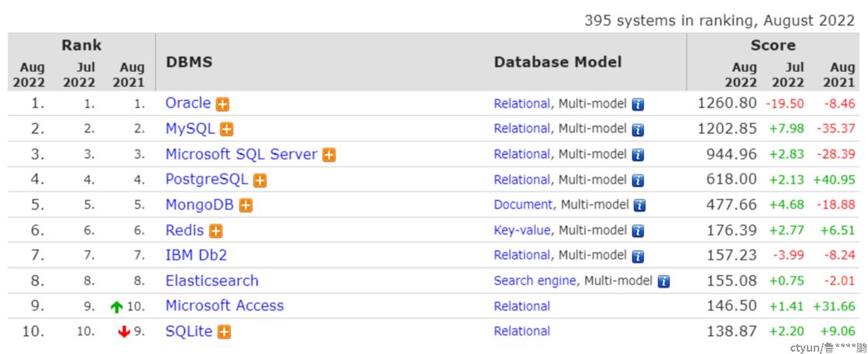Click the plus icon next to PostgreSQL
The image size is (868, 354).
260,180
